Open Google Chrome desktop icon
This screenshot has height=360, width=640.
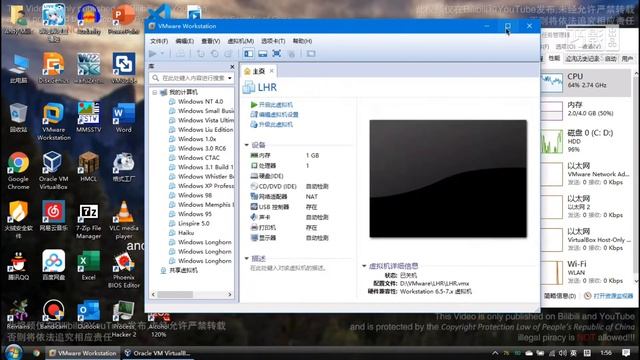18,171
